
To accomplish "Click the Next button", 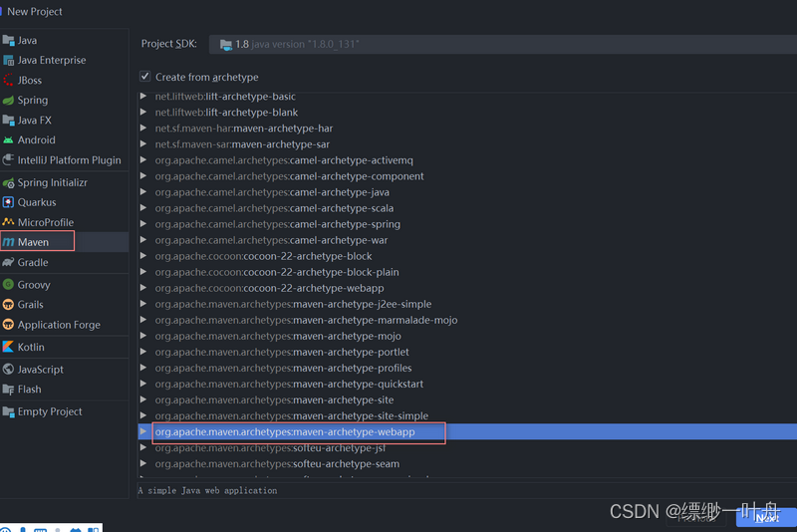I will (x=766, y=518).
